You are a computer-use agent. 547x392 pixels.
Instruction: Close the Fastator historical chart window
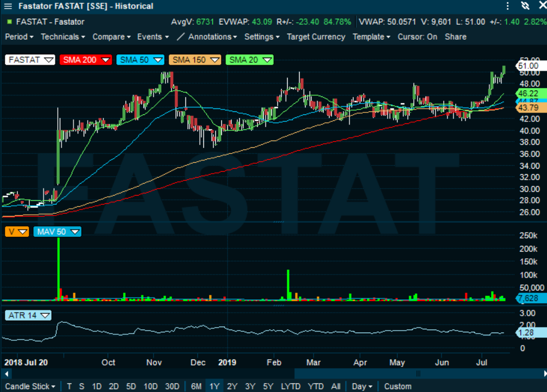click(x=542, y=6)
